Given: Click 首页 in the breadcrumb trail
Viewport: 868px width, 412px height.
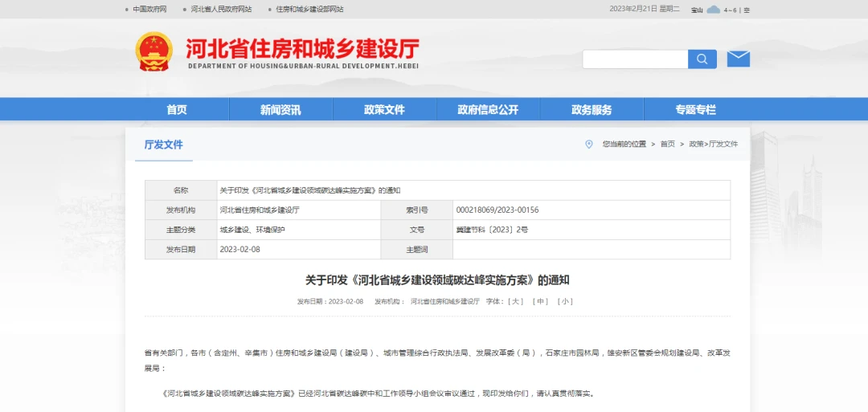Looking at the screenshot, I should (x=668, y=145).
